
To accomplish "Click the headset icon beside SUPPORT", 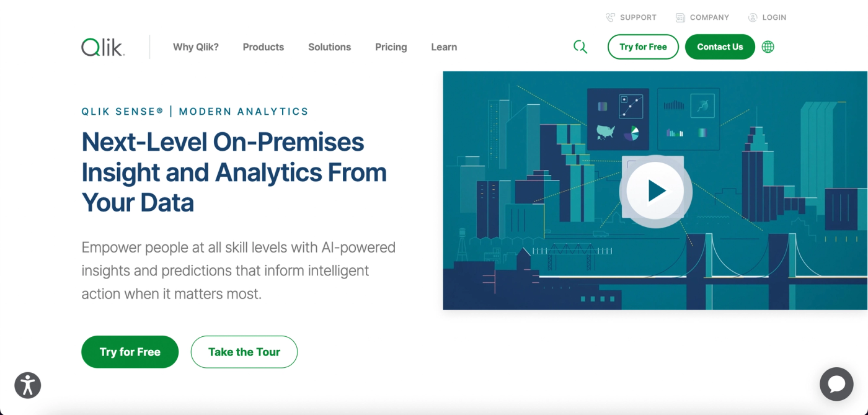I will click(610, 17).
